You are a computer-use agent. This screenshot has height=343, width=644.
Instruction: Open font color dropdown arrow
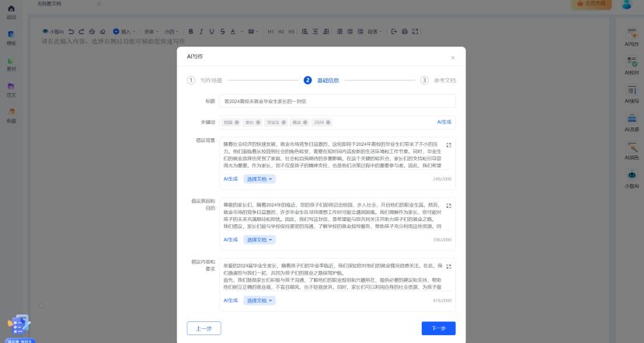242,32
